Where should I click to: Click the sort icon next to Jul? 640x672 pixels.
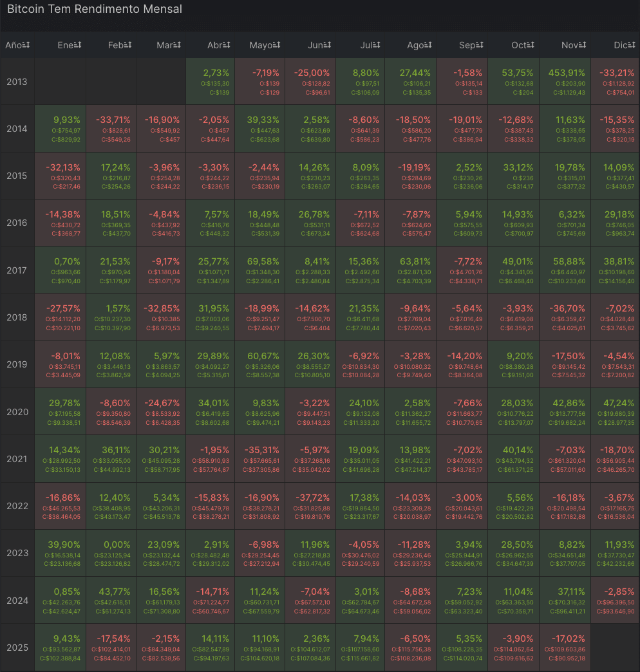tap(377, 45)
